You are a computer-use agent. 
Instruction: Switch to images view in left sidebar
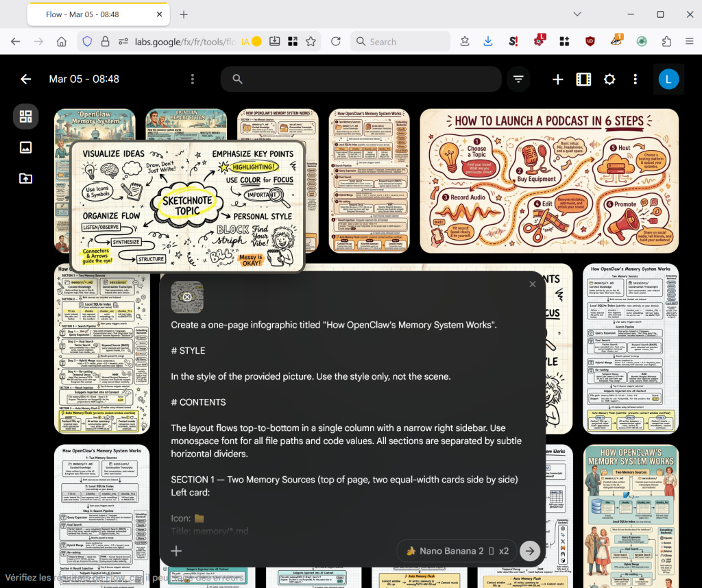pos(26,147)
